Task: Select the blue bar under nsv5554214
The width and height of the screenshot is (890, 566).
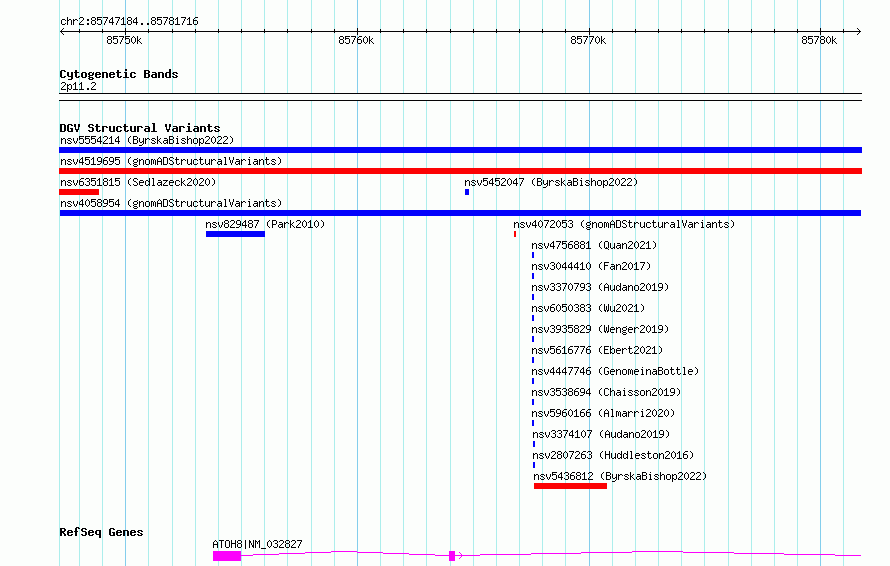Action: (460, 150)
